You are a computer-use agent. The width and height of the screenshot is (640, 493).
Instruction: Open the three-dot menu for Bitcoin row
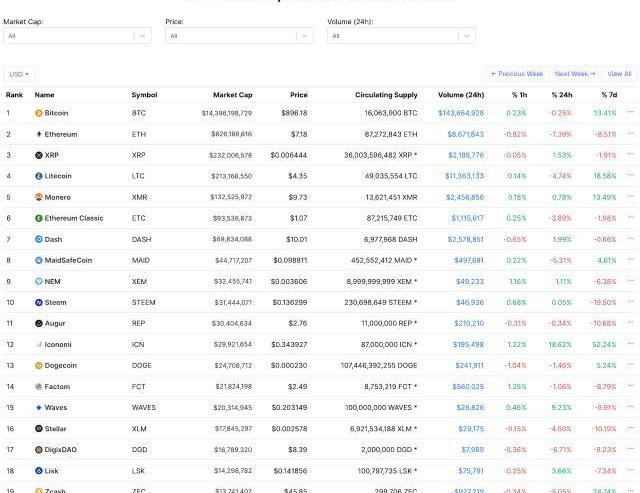631,111
